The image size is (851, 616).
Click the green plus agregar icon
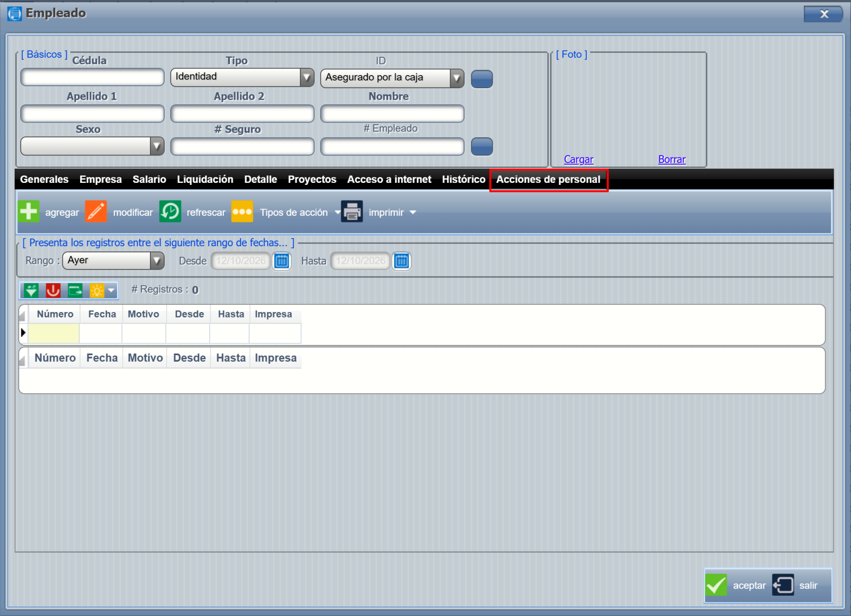click(x=29, y=212)
